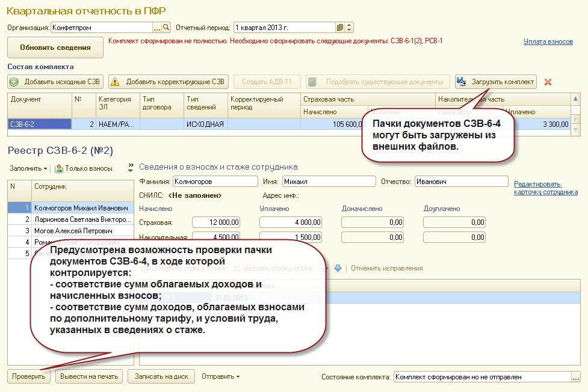Image resolution: width=588 pixels, height=392 pixels.
Task: Click Загрузить комплект button
Action: pyautogui.click(x=496, y=82)
